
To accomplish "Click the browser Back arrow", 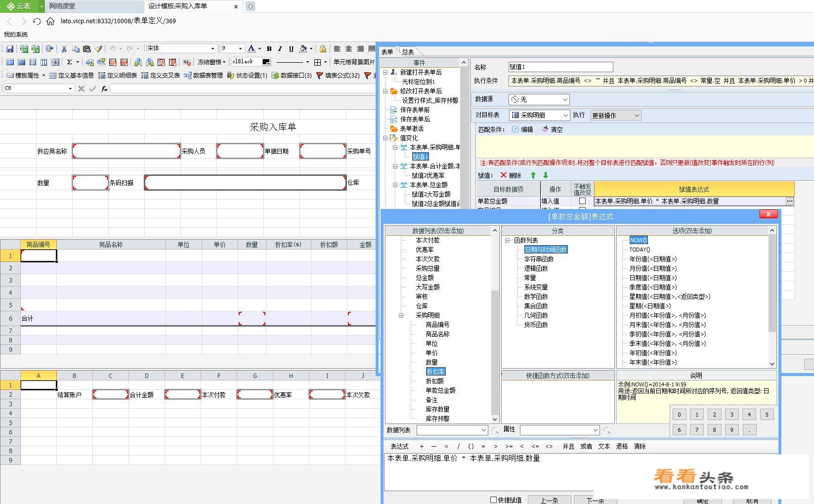I will pos(9,21).
